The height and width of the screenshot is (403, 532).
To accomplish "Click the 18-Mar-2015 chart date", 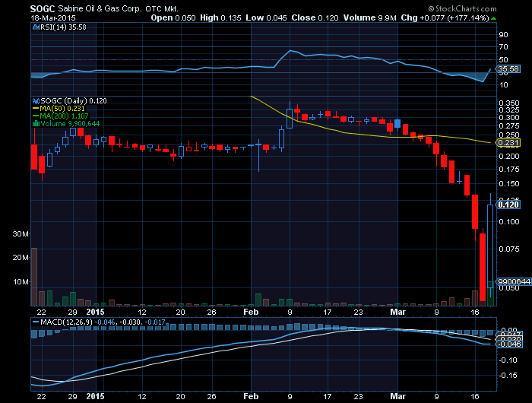I will 53,18.
